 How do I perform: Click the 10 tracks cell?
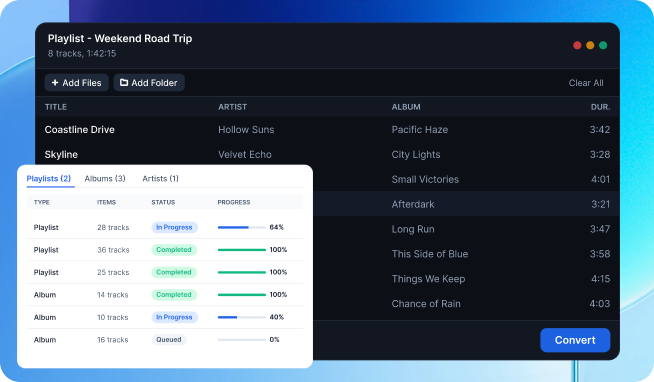click(x=113, y=317)
